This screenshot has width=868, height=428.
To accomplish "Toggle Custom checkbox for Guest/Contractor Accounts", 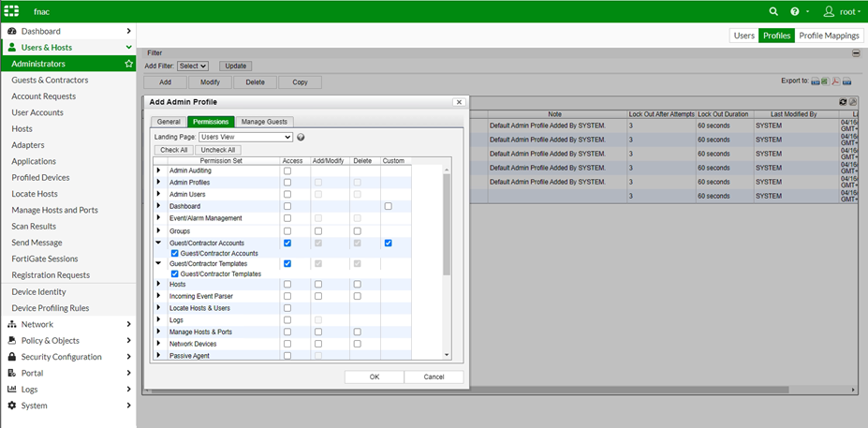I will point(388,244).
